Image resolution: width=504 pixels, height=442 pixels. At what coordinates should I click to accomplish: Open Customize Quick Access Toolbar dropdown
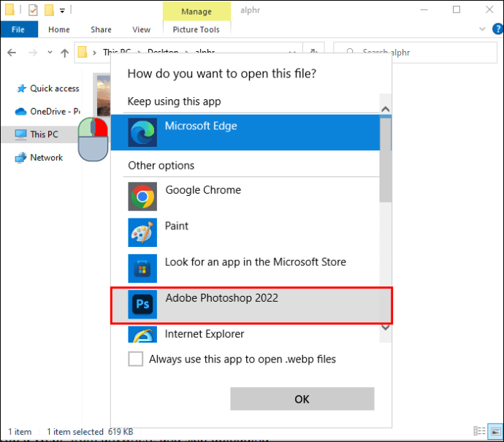tap(62, 11)
